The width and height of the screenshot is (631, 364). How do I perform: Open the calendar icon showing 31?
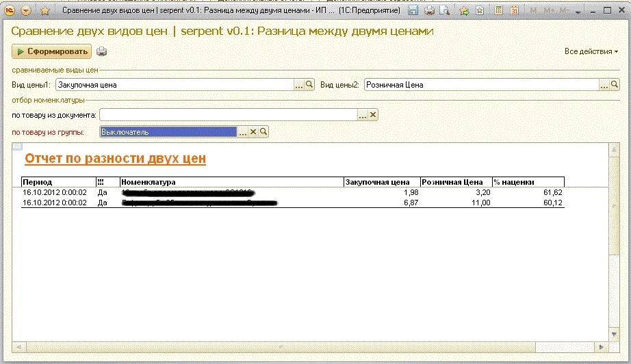pos(514,11)
